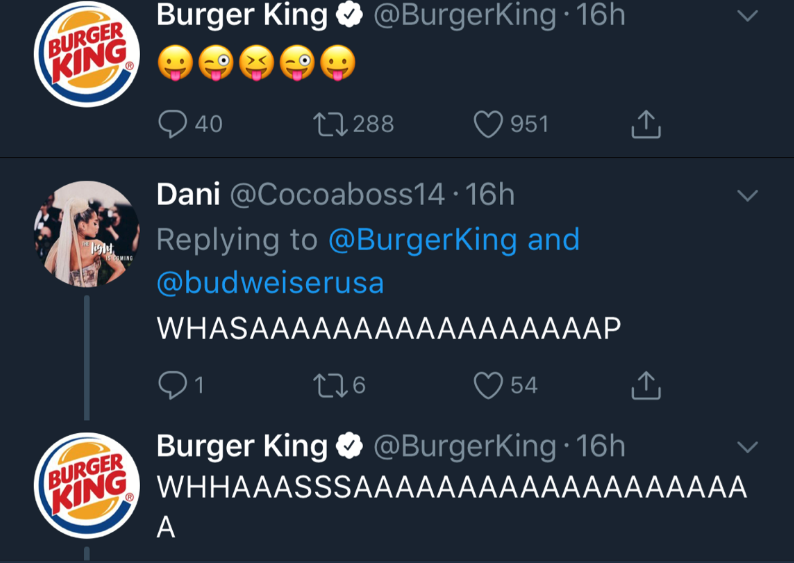Viewport: 794px width, 563px height.
Task: Open the chevron menu on Dani's tweet
Action: [x=747, y=195]
